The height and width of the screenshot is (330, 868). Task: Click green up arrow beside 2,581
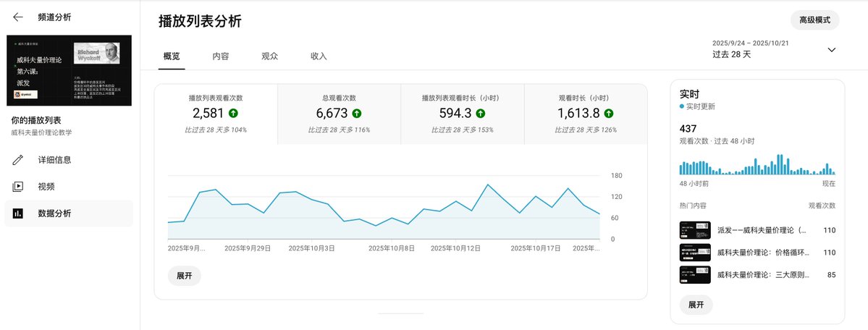tap(233, 113)
